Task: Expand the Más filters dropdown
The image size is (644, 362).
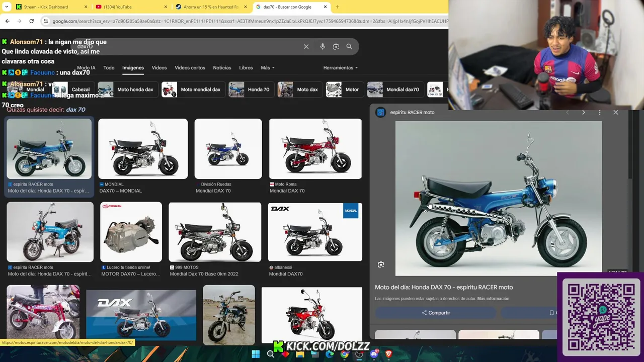Action: tap(267, 68)
